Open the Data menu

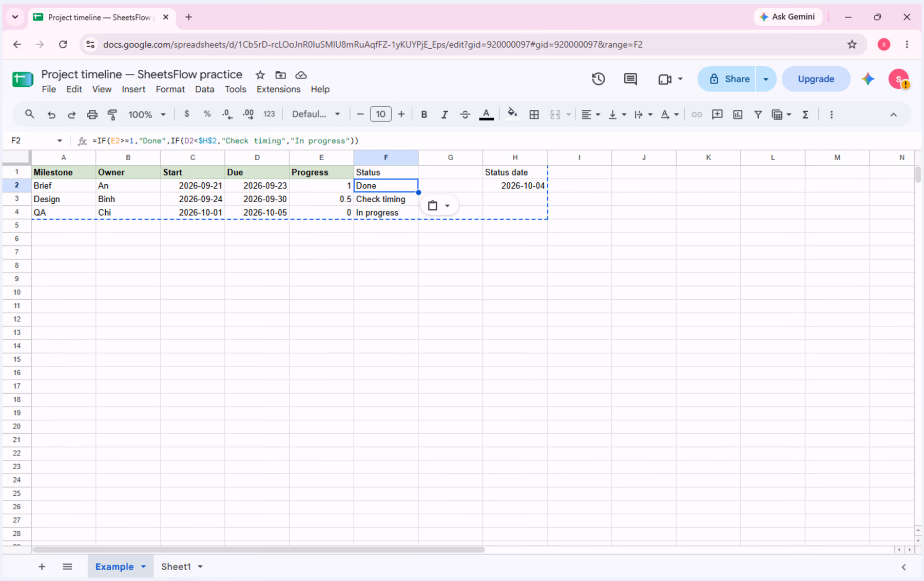pyautogui.click(x=204, y=89)
